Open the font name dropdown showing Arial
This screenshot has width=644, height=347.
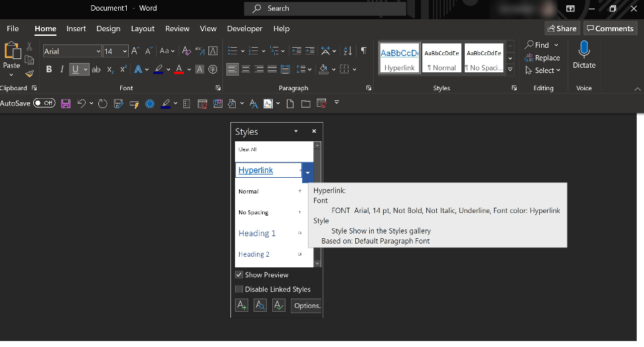click(98, 51)
